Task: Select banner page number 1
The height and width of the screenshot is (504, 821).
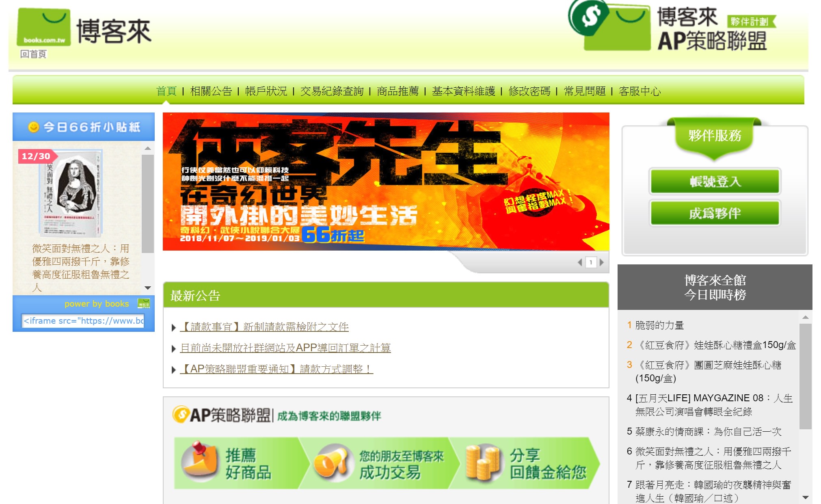Action: click(x=591, y=262)
